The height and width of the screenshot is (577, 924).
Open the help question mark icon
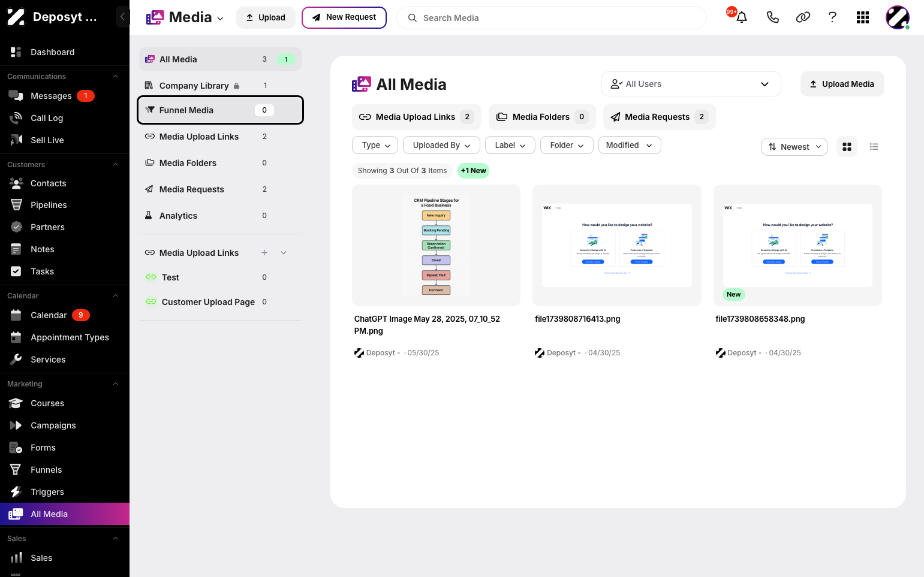832,17
